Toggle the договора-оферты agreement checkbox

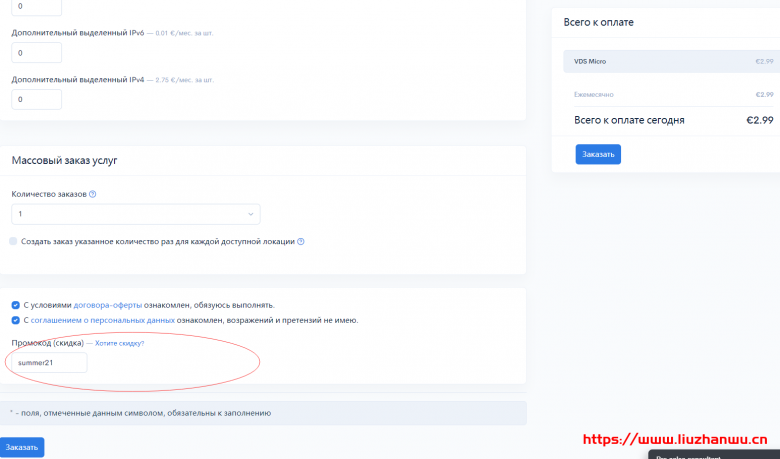coord(14,305)
